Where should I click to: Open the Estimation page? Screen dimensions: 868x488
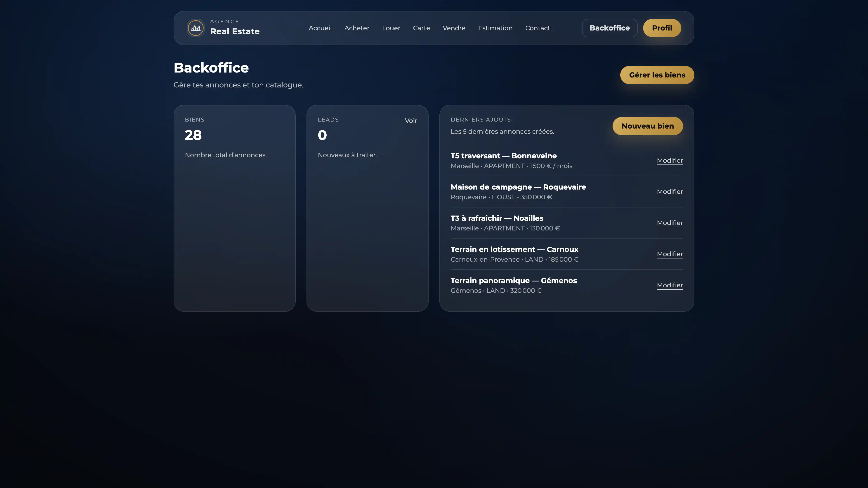point(495,28)
